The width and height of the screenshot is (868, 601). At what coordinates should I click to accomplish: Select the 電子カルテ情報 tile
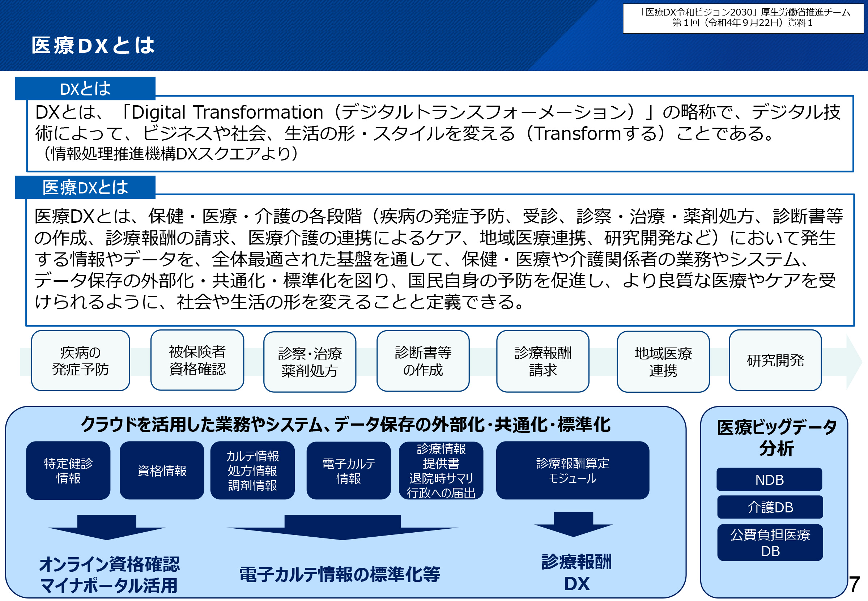coord(348,470)
